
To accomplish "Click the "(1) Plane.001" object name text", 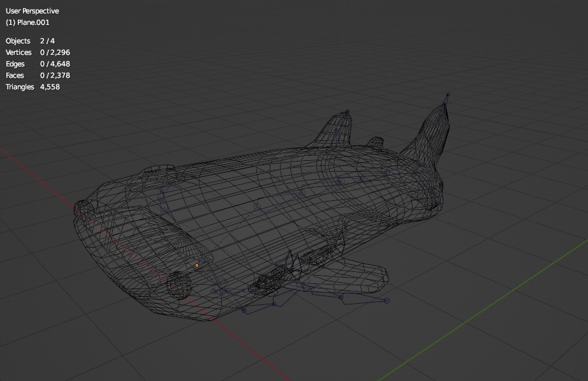I will click(27, 22).
